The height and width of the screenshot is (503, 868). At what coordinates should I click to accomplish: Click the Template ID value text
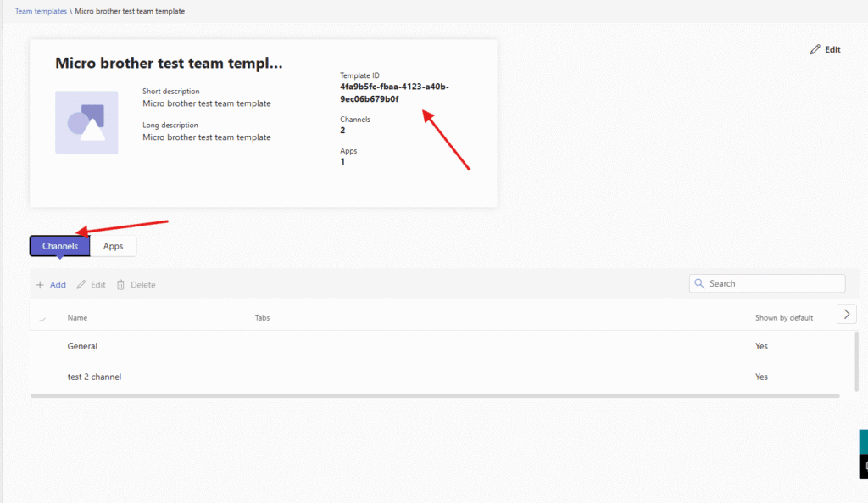point(394,92)
